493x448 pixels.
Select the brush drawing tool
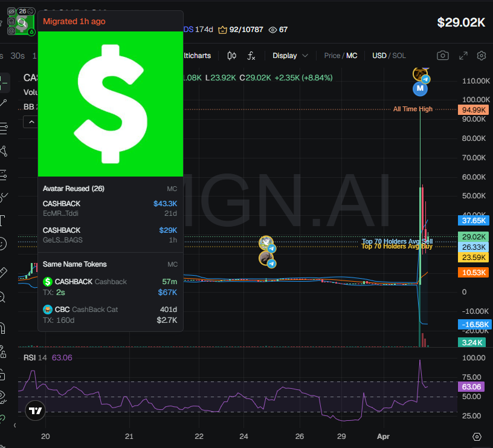pos(4,197)
